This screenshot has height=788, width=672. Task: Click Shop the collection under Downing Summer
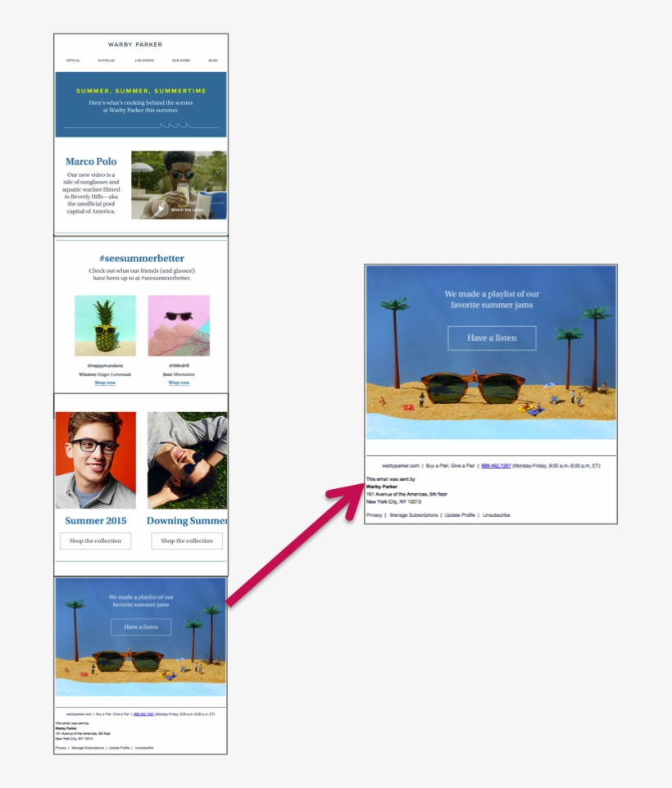coord(187,541)
